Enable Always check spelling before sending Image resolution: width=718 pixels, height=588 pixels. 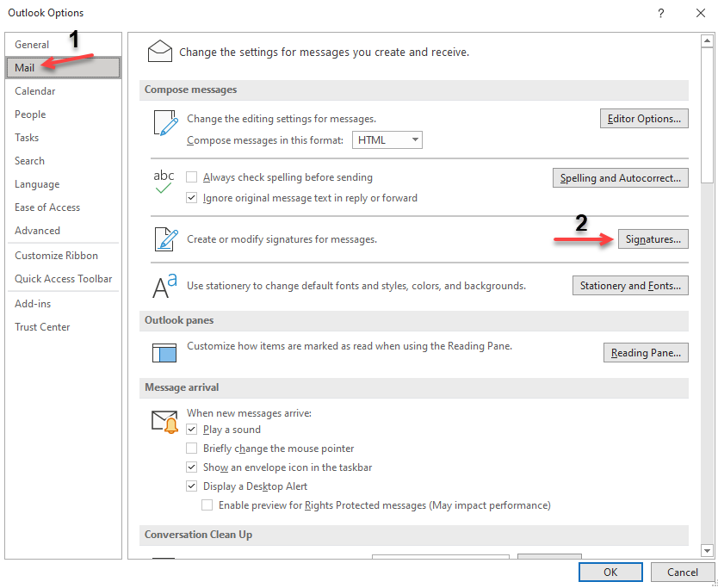[x=191, y=177]
